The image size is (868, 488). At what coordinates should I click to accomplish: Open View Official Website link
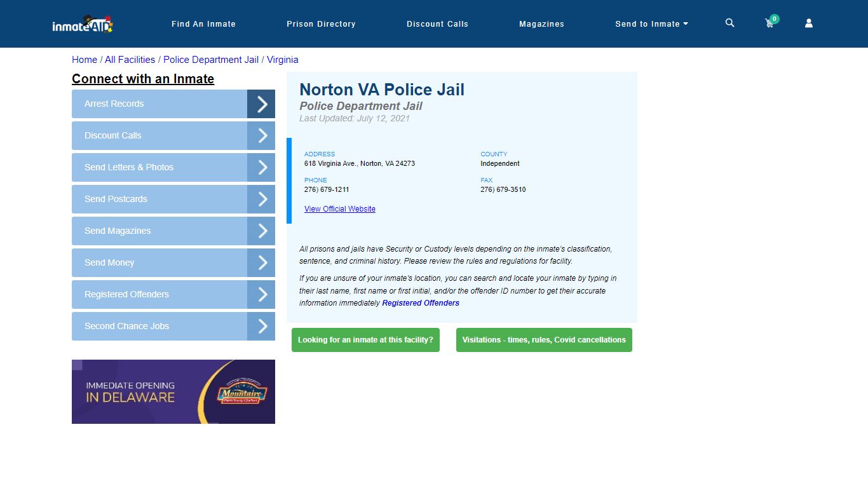[340, 209]
